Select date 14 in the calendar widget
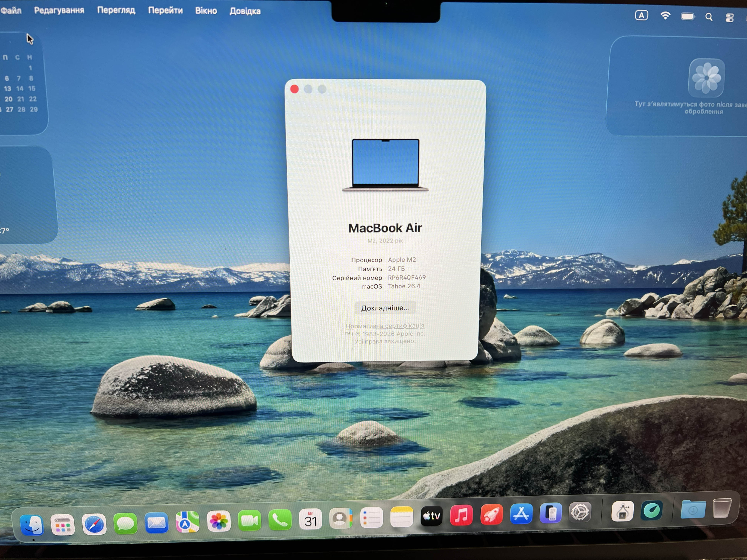Image resolution: width=747 pixels, height=560 pixels. tap(20, 88)
